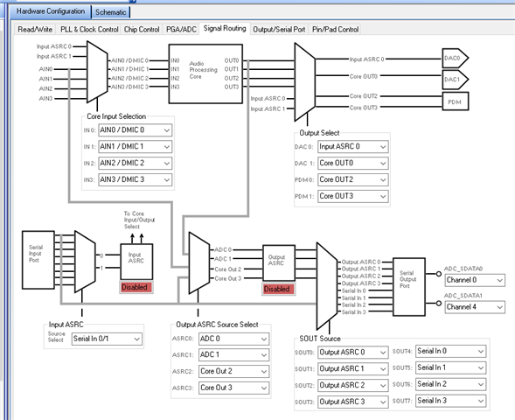The image size is (515, 420).
Task: Go to the Chip Control tab
Action: 142,29
